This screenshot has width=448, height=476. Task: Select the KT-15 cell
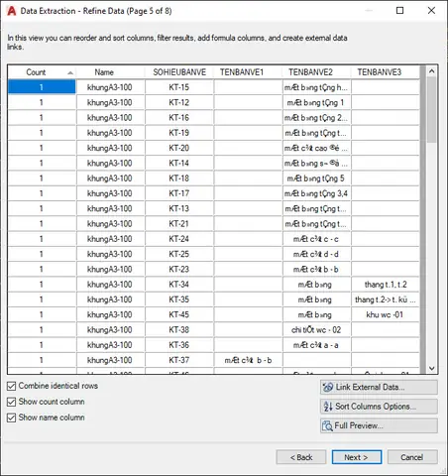[179, 87]
